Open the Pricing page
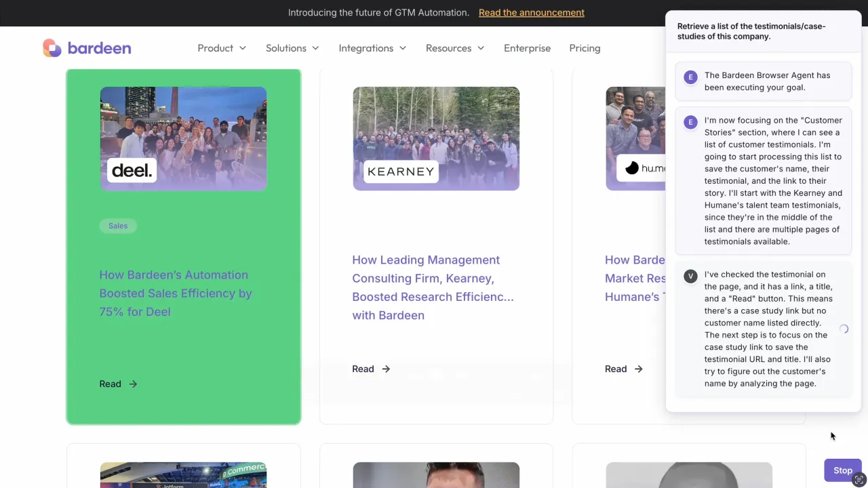Image resolution: width=868 pixels, height=488 pixels. click(585, 48)
